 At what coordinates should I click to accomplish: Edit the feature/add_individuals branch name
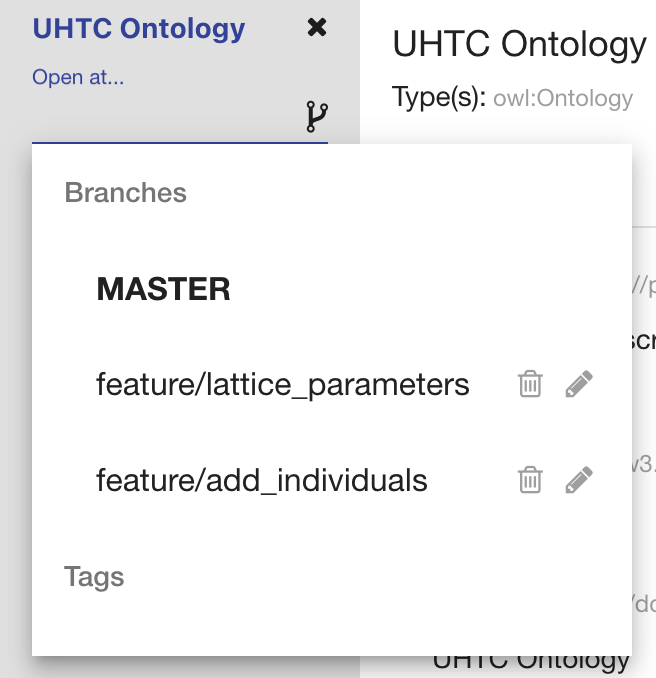coord(579,481)
